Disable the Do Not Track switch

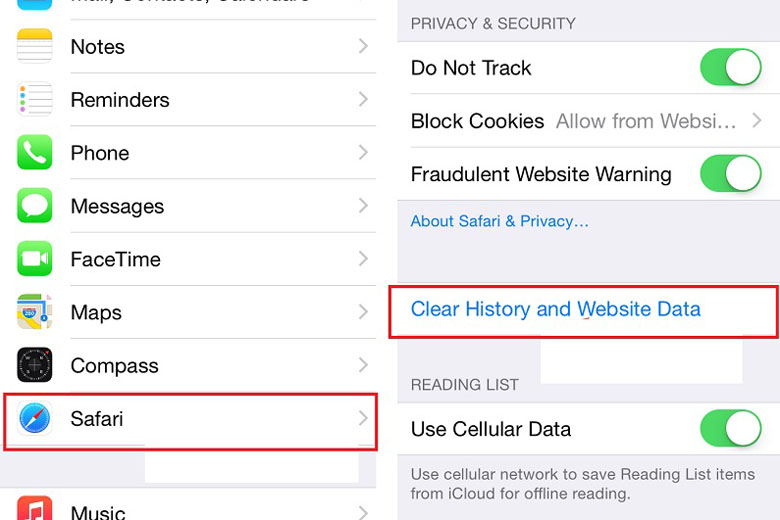pyautogui.click(x=731, y=67)
